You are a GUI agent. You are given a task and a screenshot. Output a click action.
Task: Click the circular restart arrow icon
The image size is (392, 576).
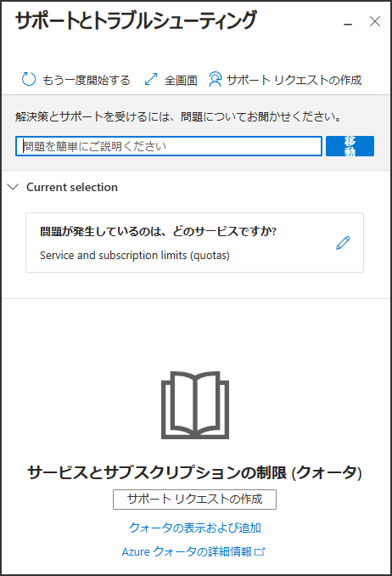pos(29,79)
